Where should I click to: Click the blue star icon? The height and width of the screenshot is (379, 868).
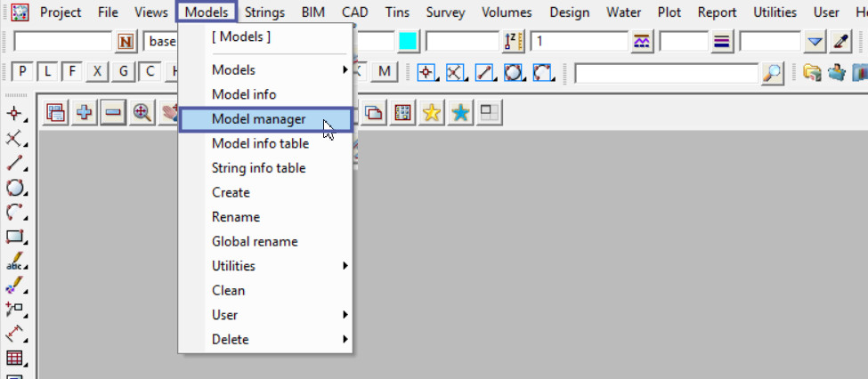coord(460,113)
